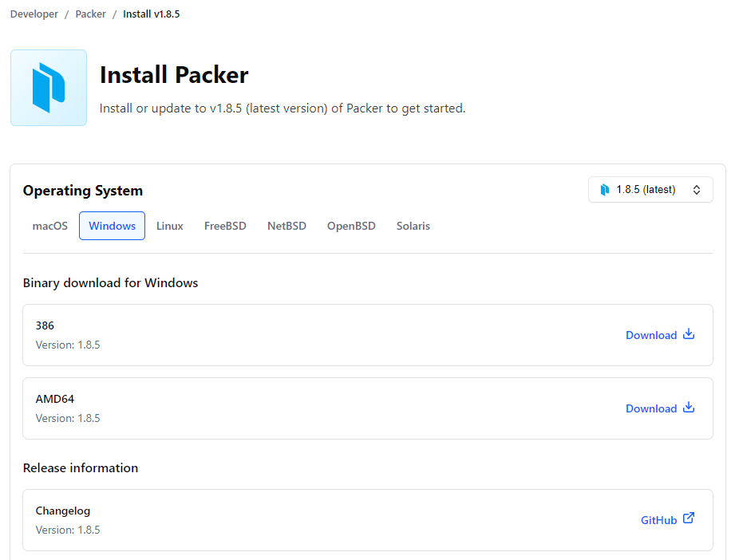Viewport: 735px width, 560px height.
Task: Click external link icon beside GitHub
Action: tap(689, 519)
